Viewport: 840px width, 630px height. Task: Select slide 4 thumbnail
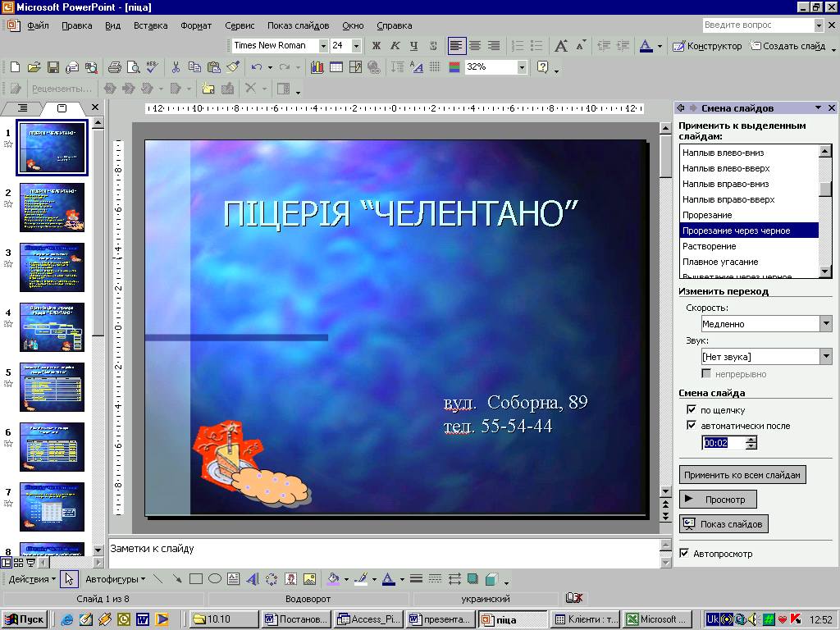pos(52,327)
